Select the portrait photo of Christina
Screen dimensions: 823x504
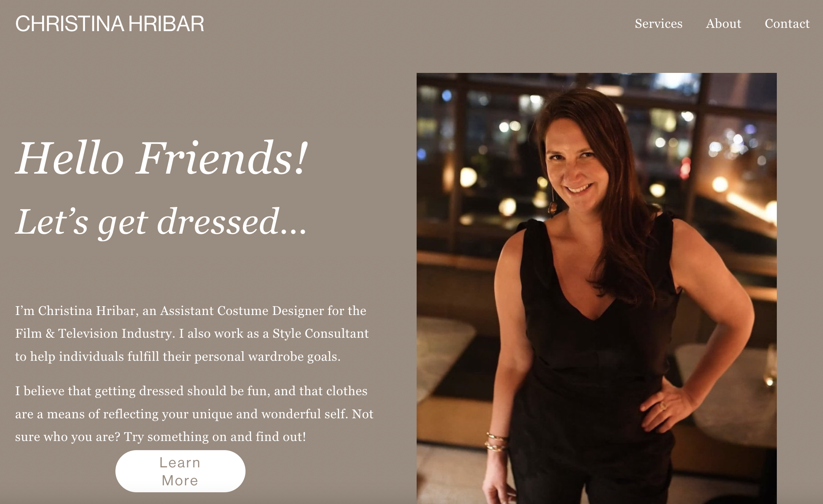(x=597, y=288)
